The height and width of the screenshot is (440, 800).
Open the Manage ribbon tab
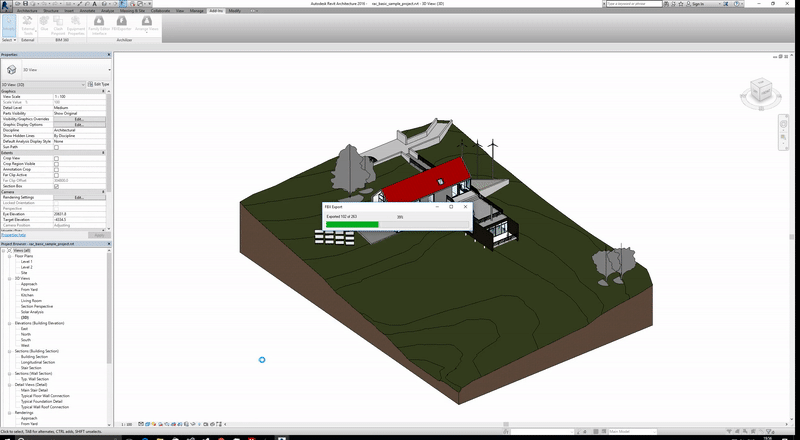point(196,11)
